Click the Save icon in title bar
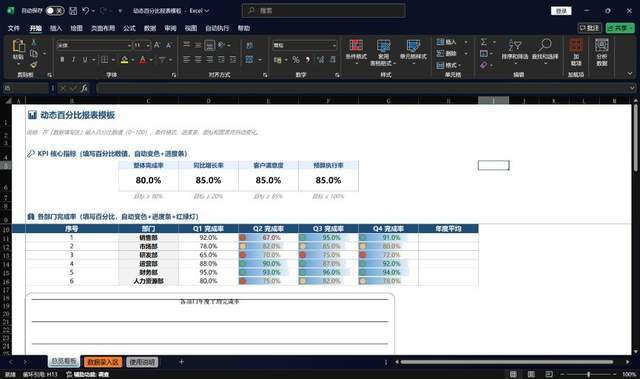The height and width of the screenshot is (379, 640). tap(73, 11)
